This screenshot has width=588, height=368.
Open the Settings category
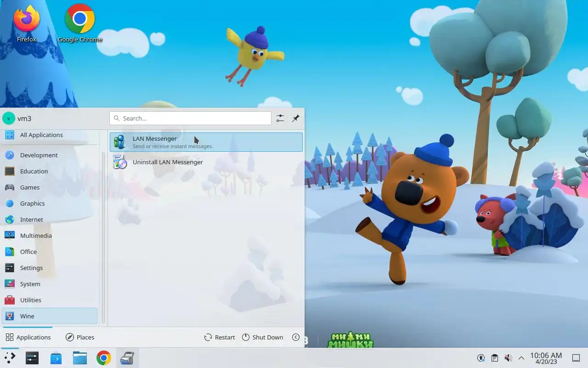50,268
